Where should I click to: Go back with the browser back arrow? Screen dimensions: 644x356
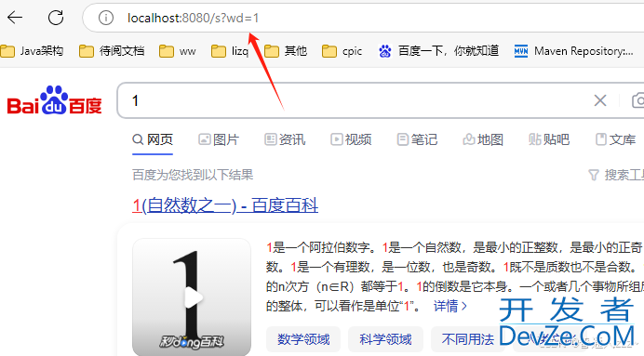point(15,18)
